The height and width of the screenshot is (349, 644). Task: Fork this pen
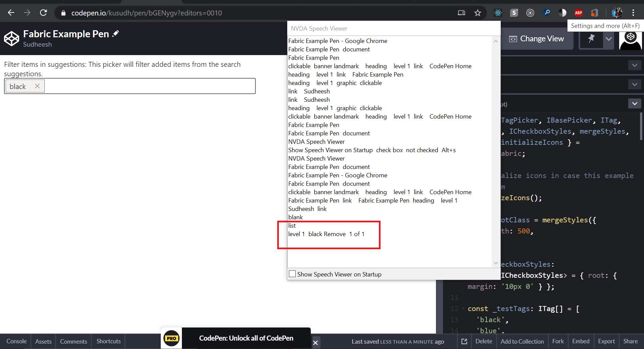point(558,341)
